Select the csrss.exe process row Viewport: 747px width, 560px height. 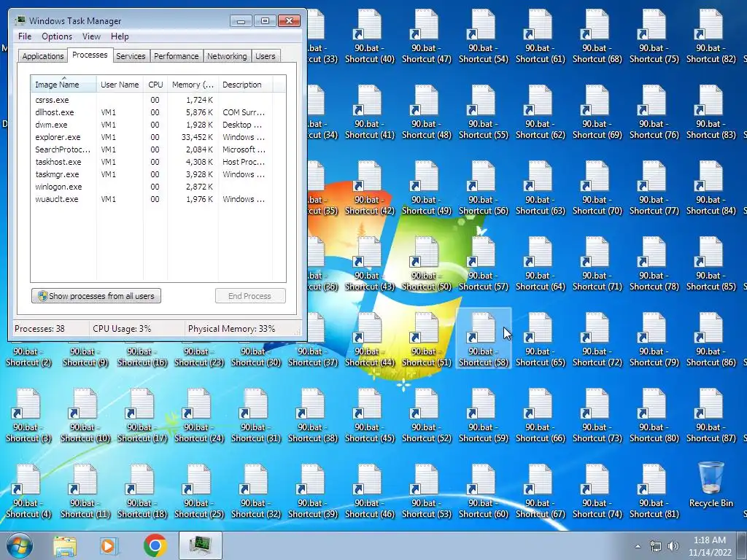[152, 100]
